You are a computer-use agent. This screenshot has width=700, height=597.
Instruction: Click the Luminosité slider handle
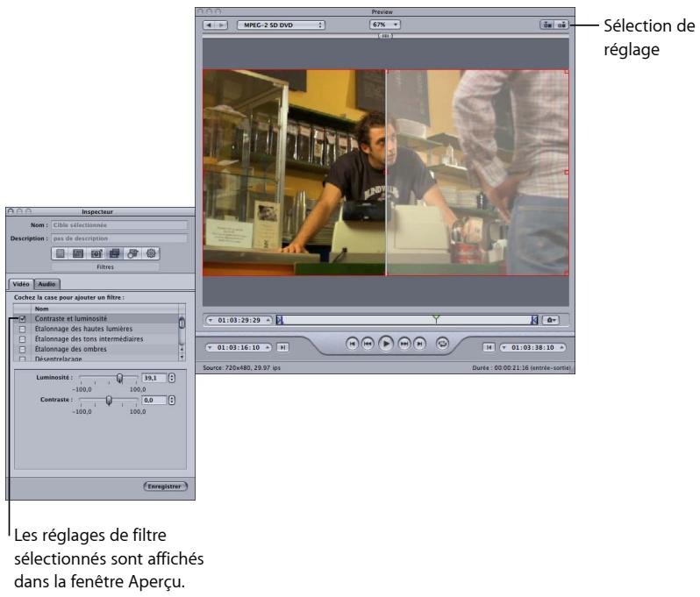pyautogui.click(x=120, y=378)
